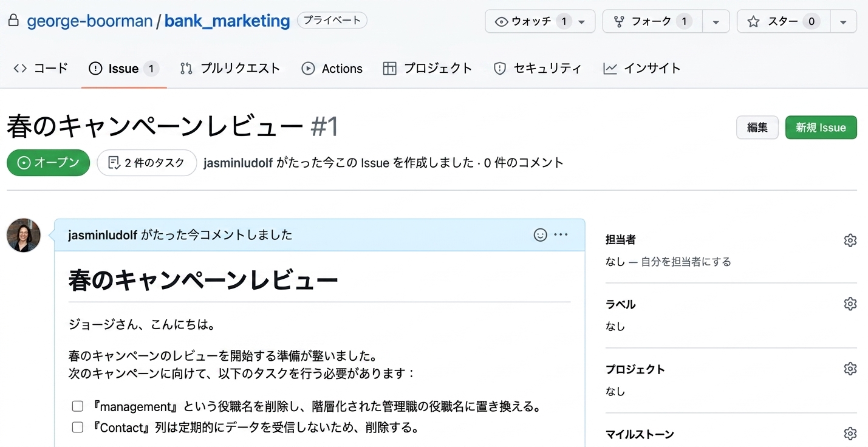Switch to the インサイト tab
The height and width of the screenshot is (447, 868).
click(642, 69)
